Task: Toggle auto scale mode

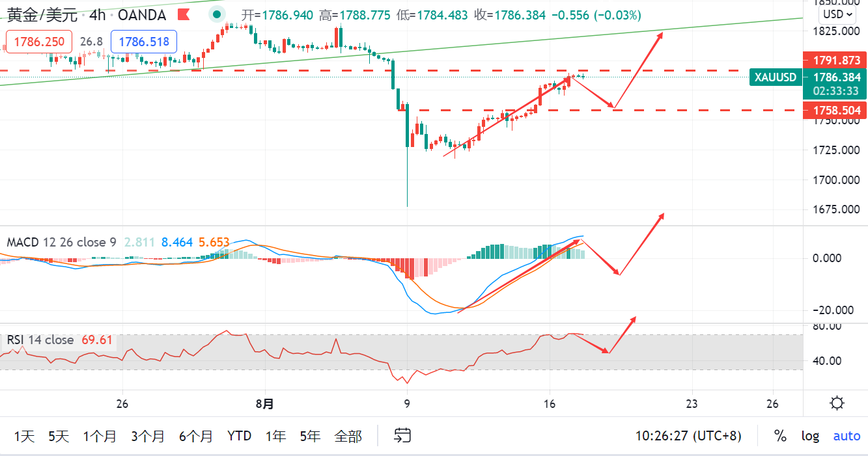Action: tap(847, 436)
